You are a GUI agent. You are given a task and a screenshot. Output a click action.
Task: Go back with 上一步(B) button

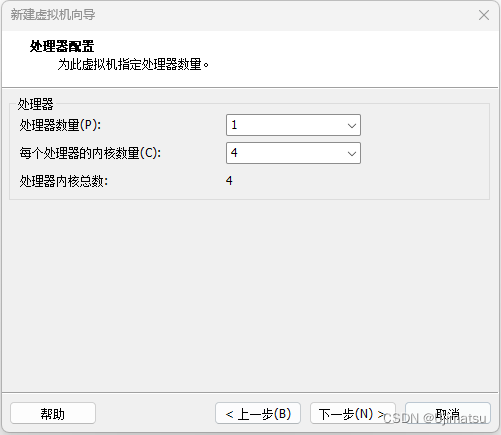pos(258,413)
